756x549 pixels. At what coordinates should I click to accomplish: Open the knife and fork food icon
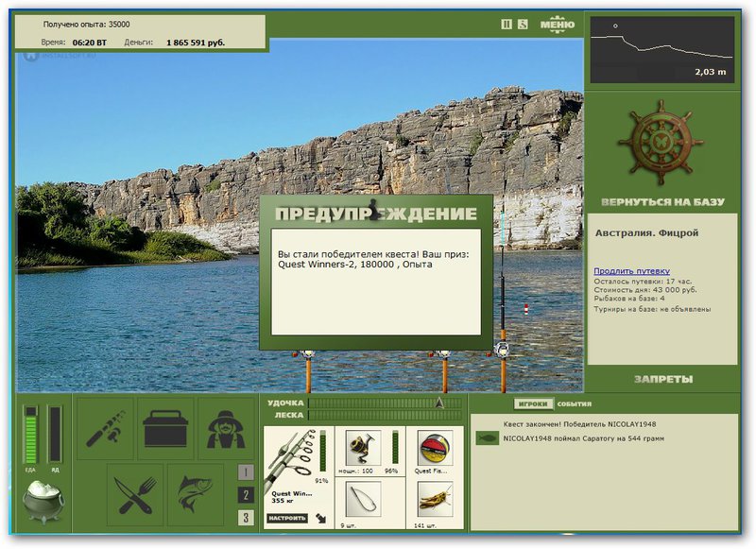pyautogui.click(x=135, y=494)
